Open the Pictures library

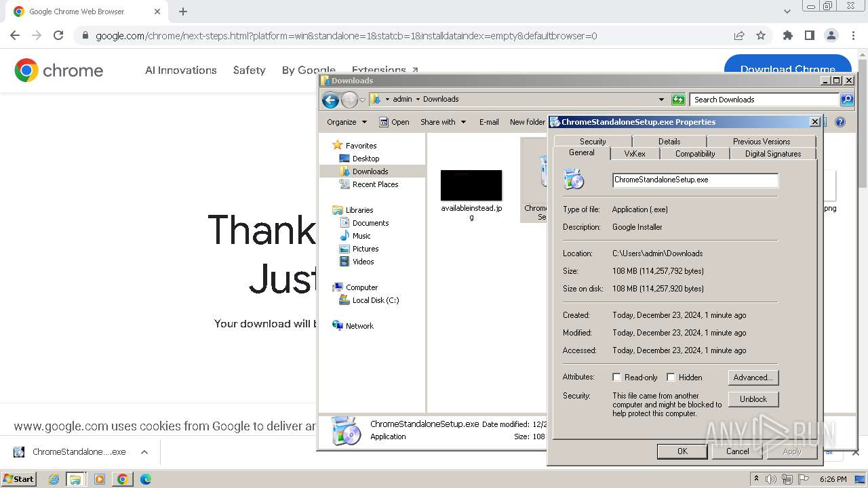pyautogui.click(x=366, y=249)
